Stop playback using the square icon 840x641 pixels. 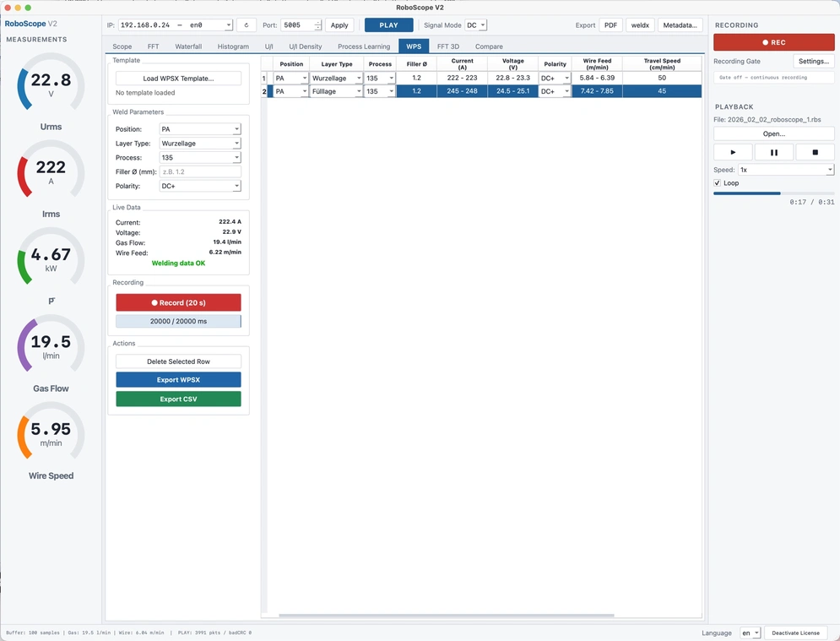click(x=815, y=152)
